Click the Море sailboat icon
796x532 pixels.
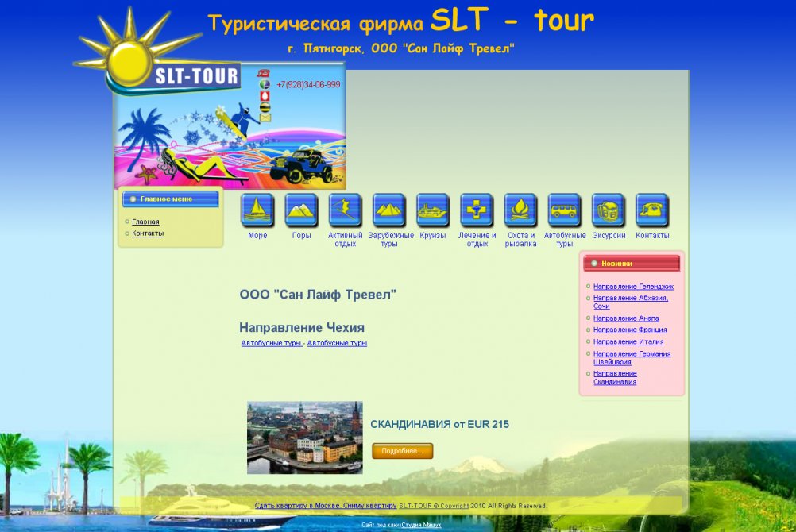pyautogui.click(x=257, y=210)
